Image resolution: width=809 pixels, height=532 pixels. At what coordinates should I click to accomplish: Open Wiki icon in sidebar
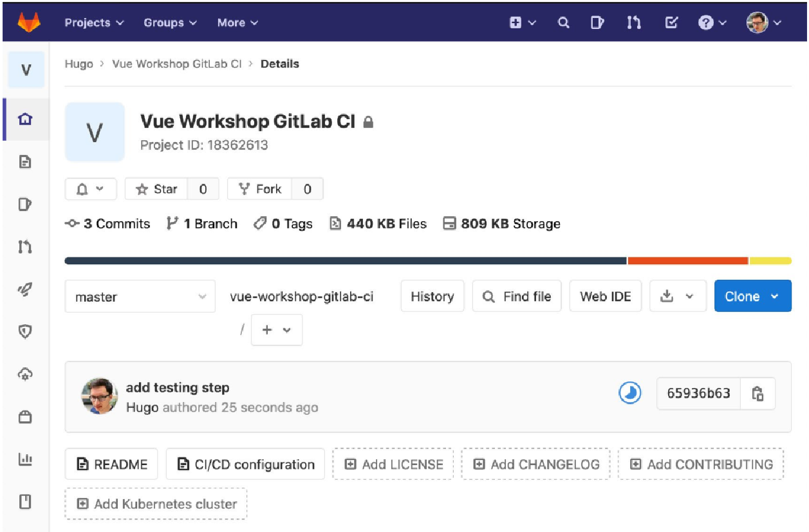pos(25,502)
